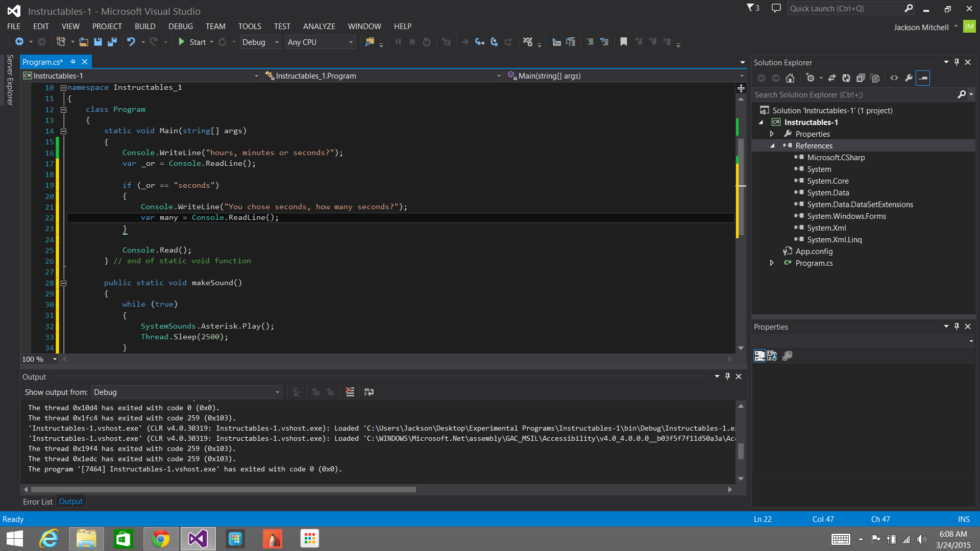980x551 pixels.
Task: Click the Start debugging button
Action: pos(192,42)
